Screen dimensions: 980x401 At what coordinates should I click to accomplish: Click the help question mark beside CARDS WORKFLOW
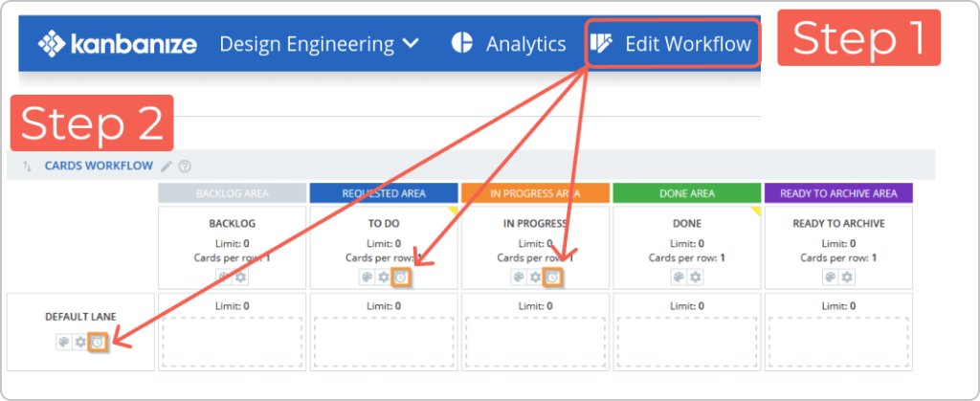pos(185,167)
